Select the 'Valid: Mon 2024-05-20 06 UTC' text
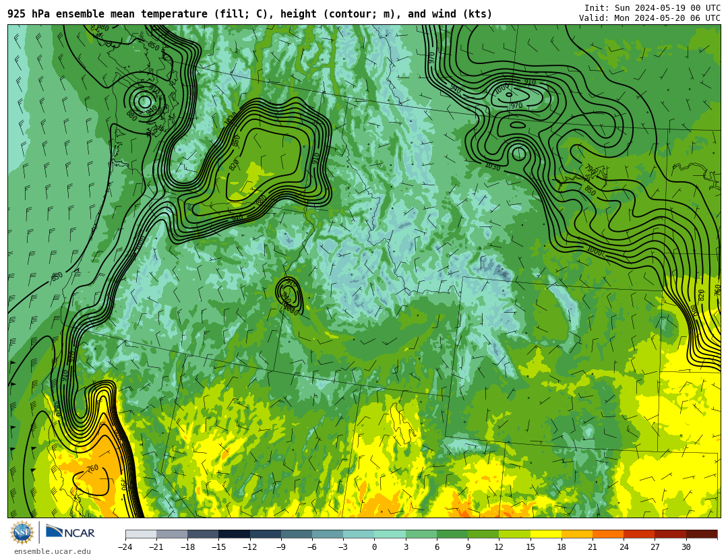Screen dimensions: 728x560 click(650, 18)
